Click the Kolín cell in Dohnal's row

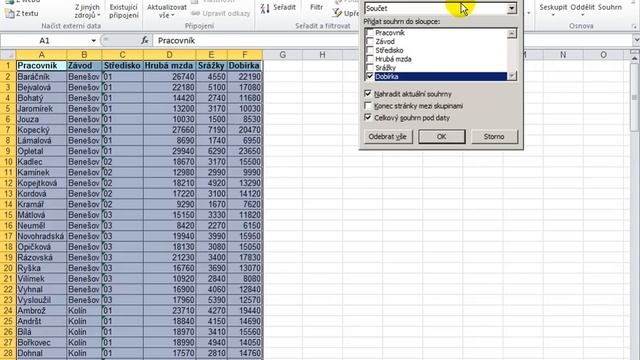click(x=84, y=353)
